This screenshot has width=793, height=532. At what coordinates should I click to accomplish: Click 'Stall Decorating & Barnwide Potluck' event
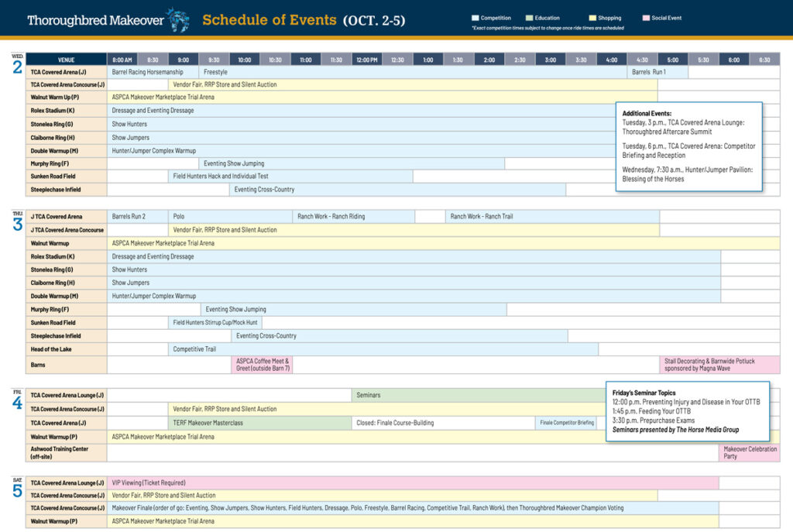click(x=719, y=365)
